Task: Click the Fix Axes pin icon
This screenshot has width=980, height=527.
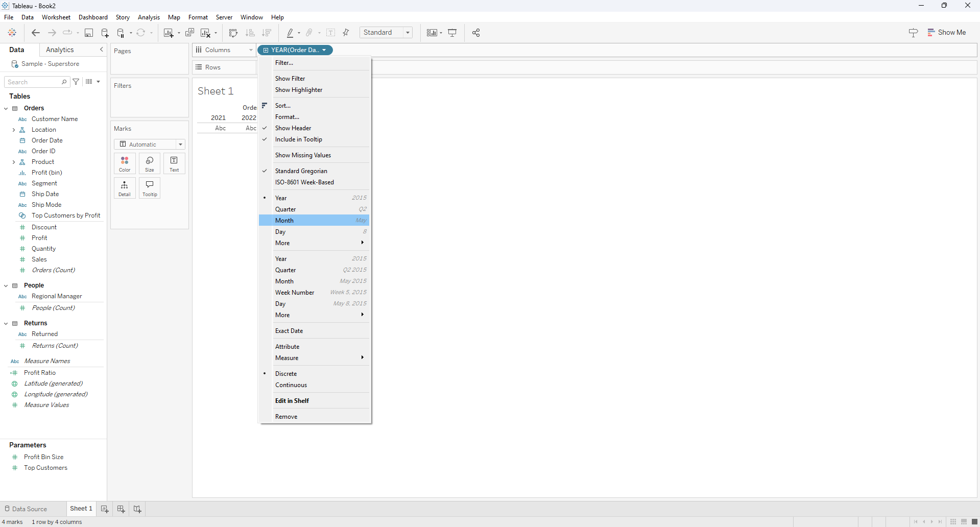Action: tap(346, 33)
